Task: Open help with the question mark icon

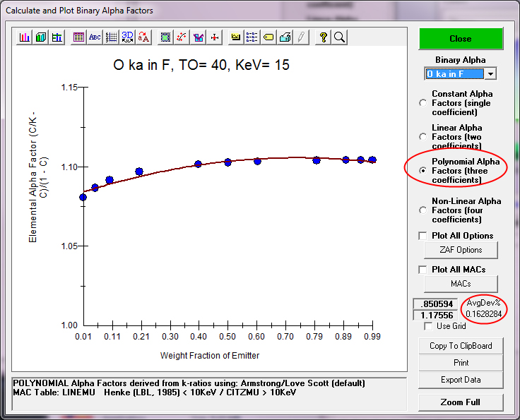Action: [x=324, y=37]
